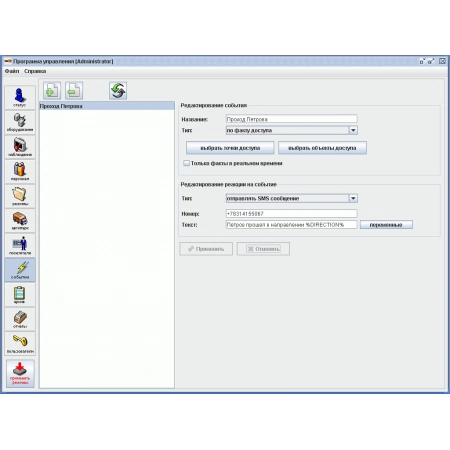Open the Файл menu
The width and height of the screenshot is (450, 450).
[x=12, y=71]
